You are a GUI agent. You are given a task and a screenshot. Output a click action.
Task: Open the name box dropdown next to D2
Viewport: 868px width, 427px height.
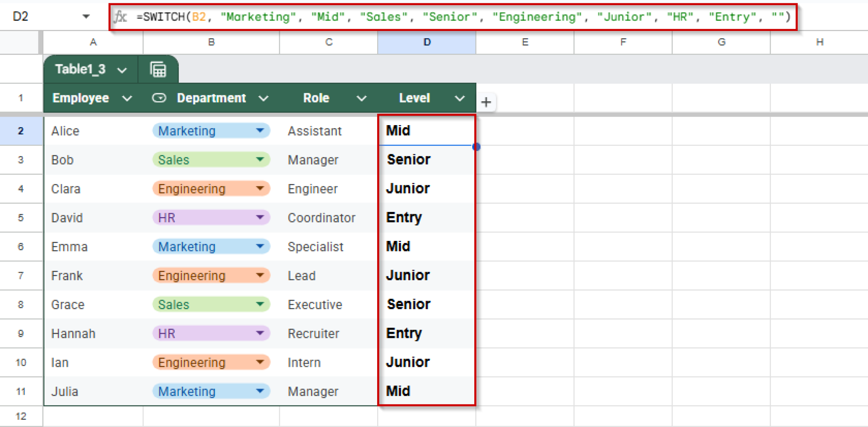(x=86, y=17)
